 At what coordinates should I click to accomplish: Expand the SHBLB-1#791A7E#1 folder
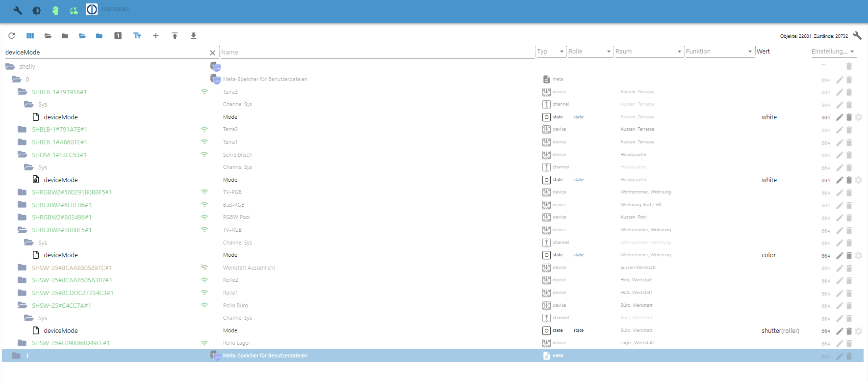pos(22,129)
